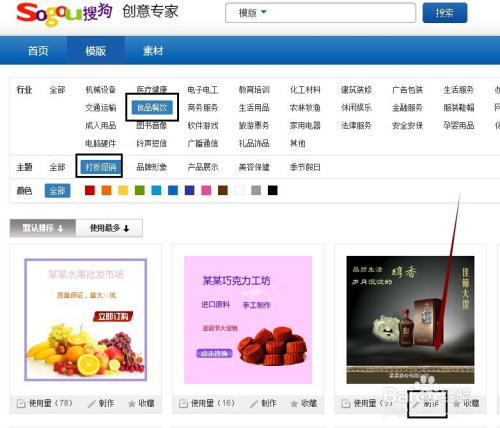
Task: Choose the 孕婴用品 industry
Action: (x=459, y=125)
